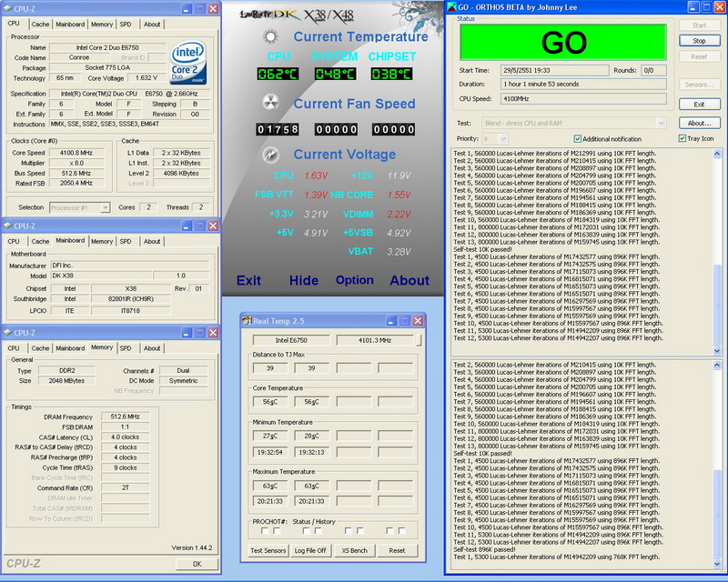The height and width of the screenshot is (582, 728).
Task: Expand the Blend test type dropdown
Action: click(574, 123)
